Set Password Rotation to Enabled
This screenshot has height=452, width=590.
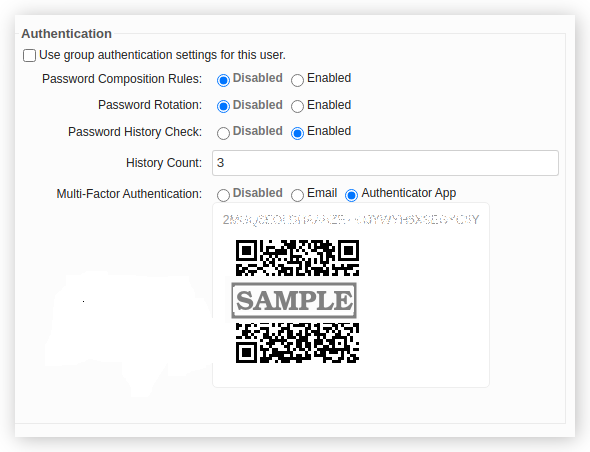click(x=297, y=107)
